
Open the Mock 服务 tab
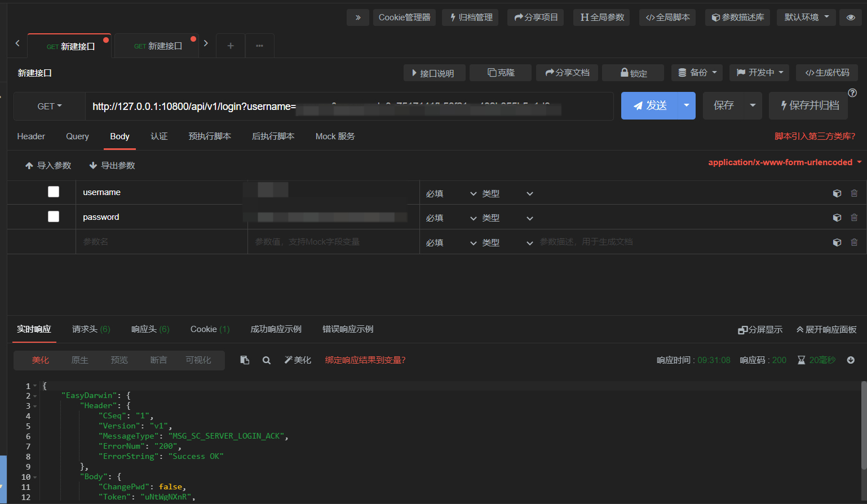pos(335,136)
